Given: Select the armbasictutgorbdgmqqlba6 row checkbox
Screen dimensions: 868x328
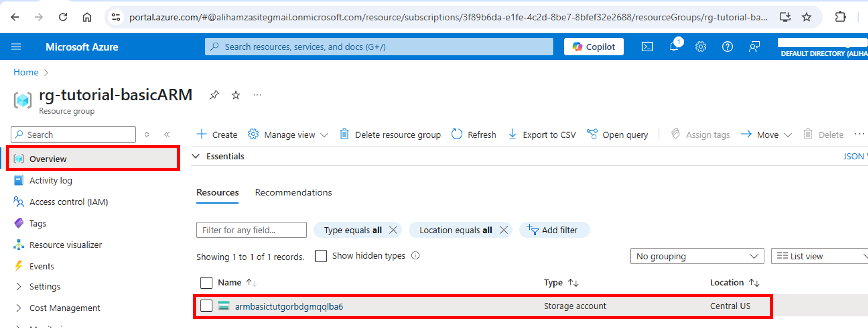Looking at the screenshot, I should click(206, 306).
